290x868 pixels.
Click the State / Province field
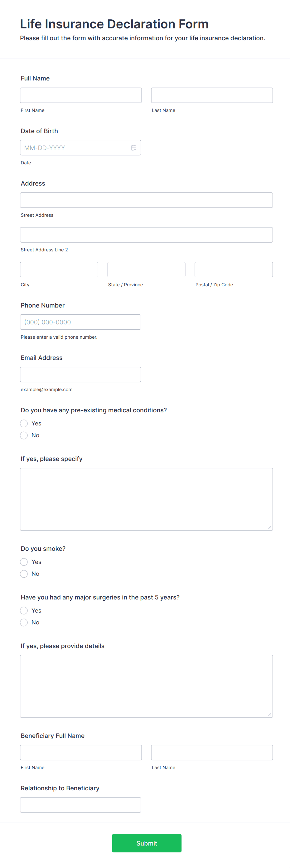tap(146, 269)
